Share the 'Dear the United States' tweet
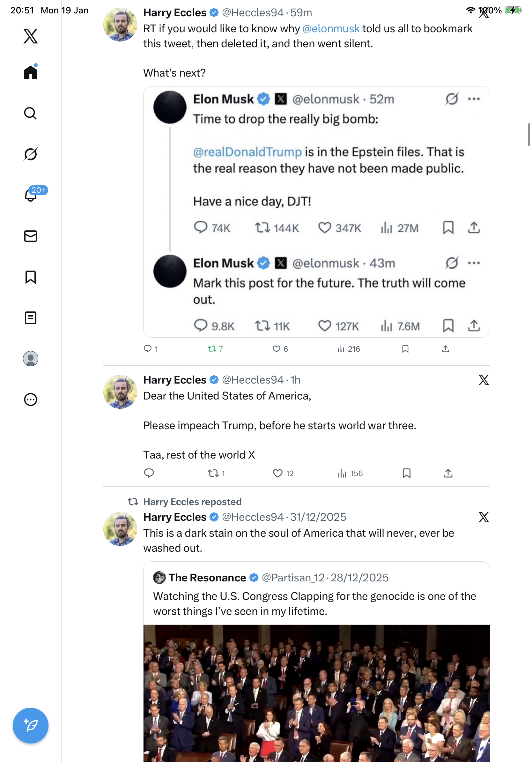 [448, 473]
